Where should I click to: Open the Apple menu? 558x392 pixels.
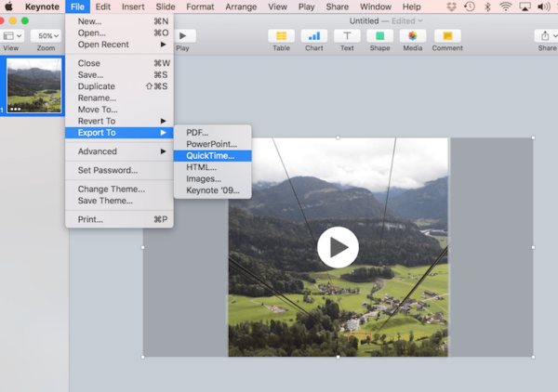coord(9,7)
